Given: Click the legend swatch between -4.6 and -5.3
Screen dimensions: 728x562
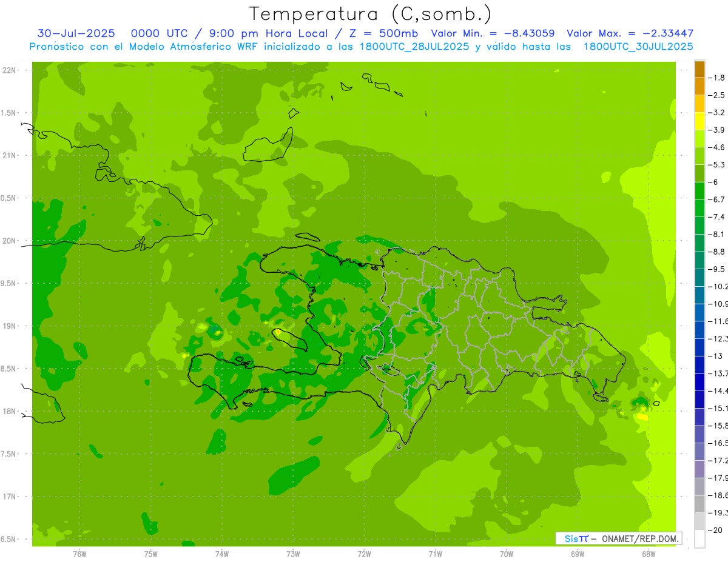Looking at the screenshot, I should point(699,156).
